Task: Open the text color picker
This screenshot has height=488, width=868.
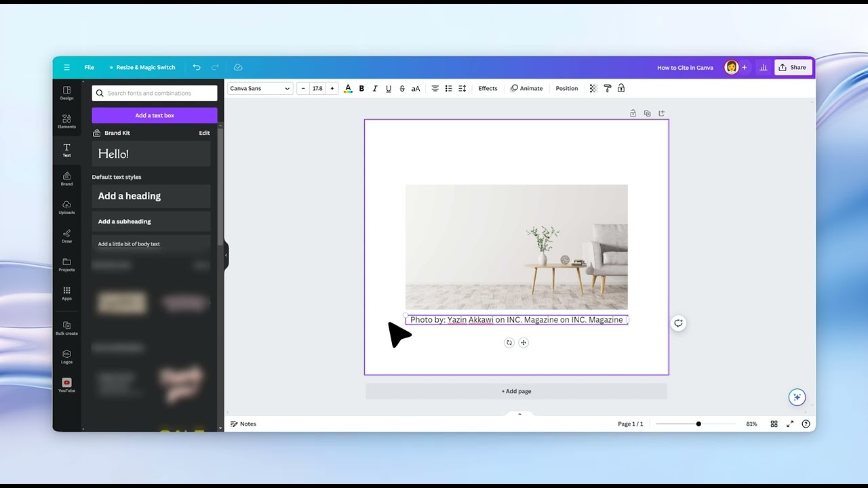Action: pyautogui.click(x=348, y=88)
